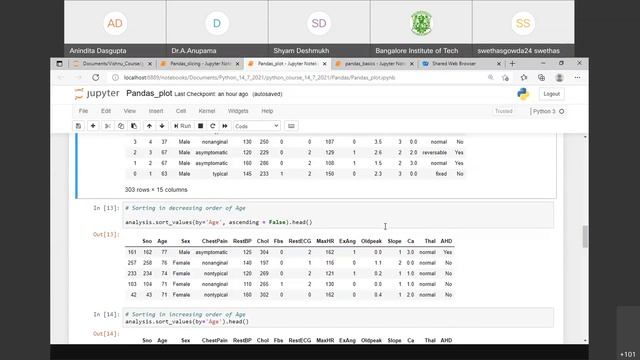Switch to Shared Web Browser tab
Screen dimensions: 640x360
[x=454, y=64]
